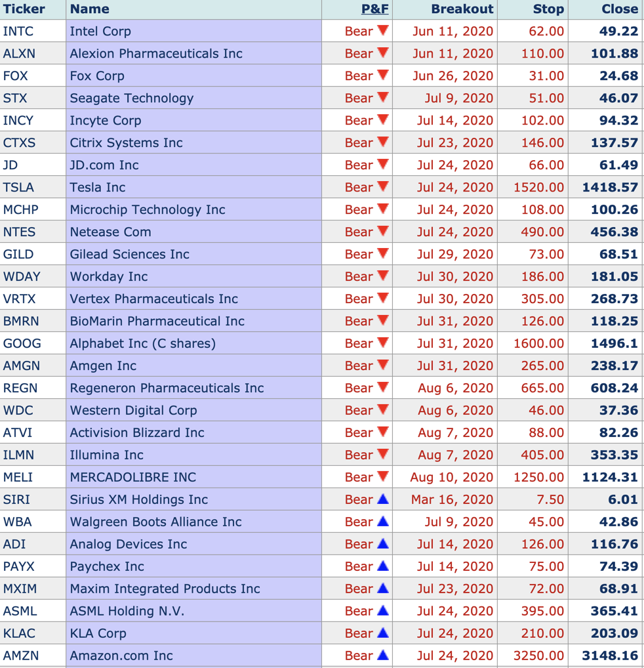Open the Bear P&F link for Regeneron Pharmaceuticals
Screen dimensions: 644x668
359,388
